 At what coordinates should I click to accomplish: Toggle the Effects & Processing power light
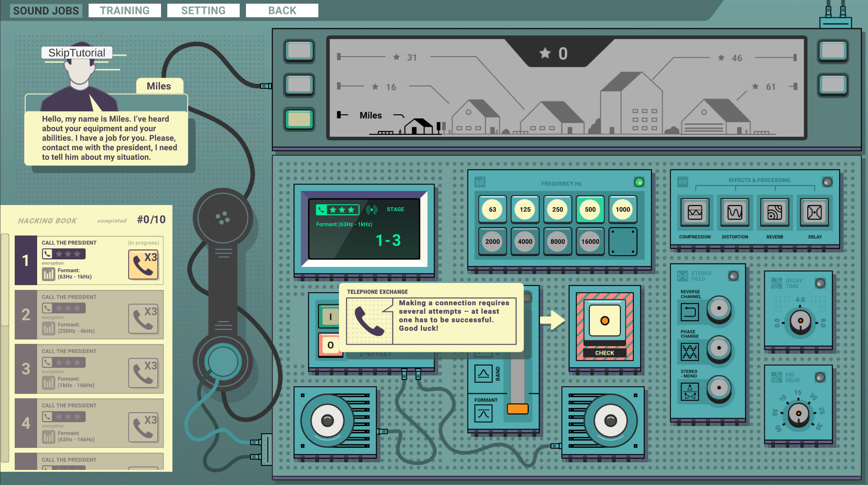[827, 182]
